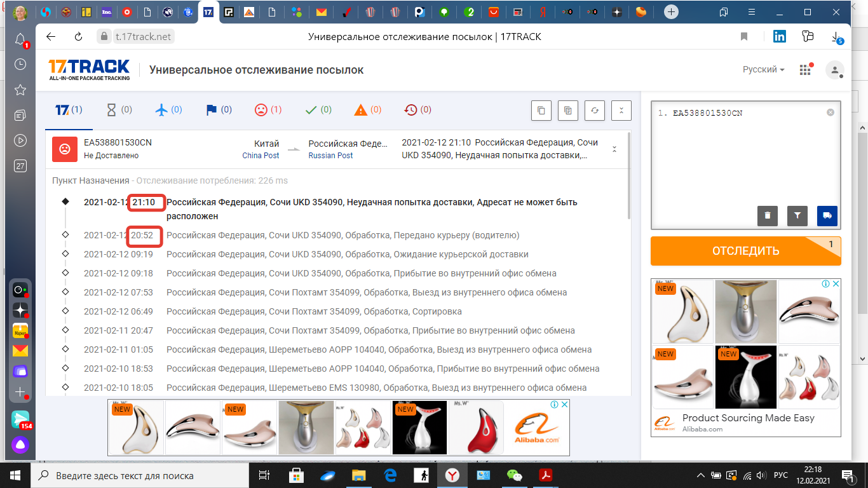The image size is (868, 488).
Task: Select the 06:49 Сортировка event row
Action: pos(273,311)
